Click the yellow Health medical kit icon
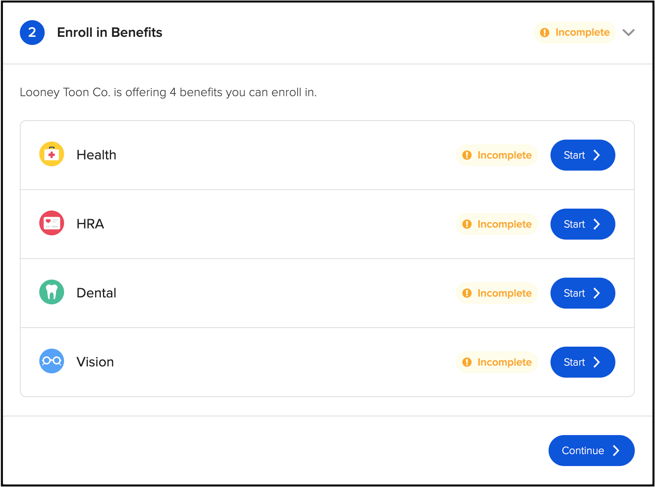 [x=51, y=155]
